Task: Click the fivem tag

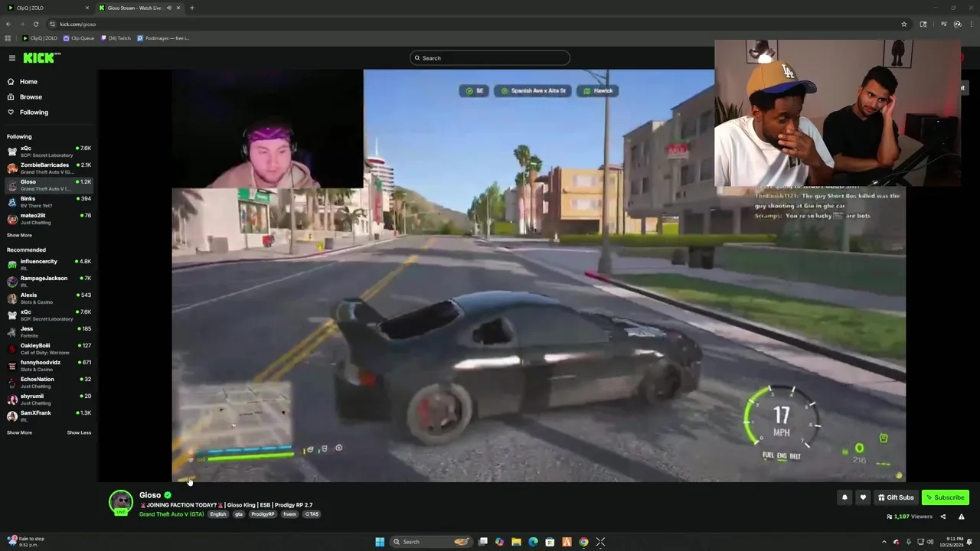Action: coord(289,514)
